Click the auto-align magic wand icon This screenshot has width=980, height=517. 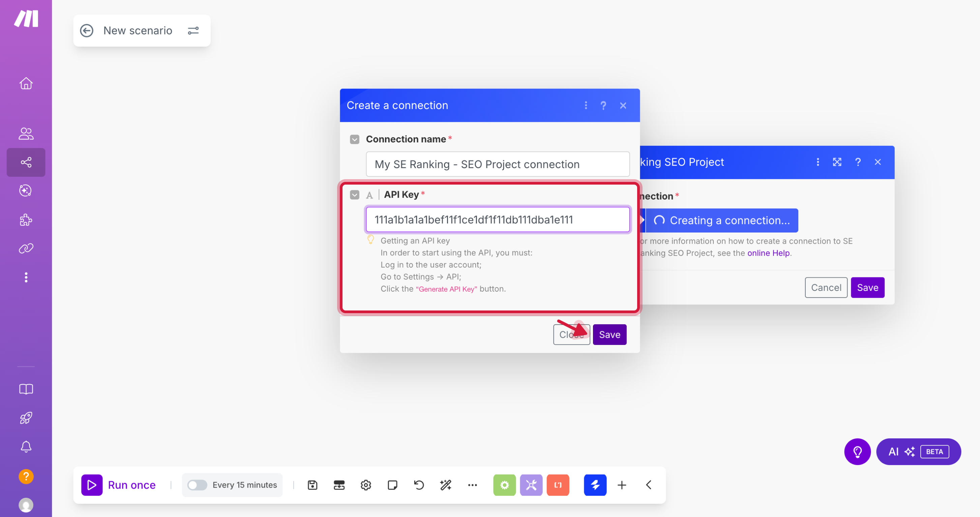coord(445,485)
